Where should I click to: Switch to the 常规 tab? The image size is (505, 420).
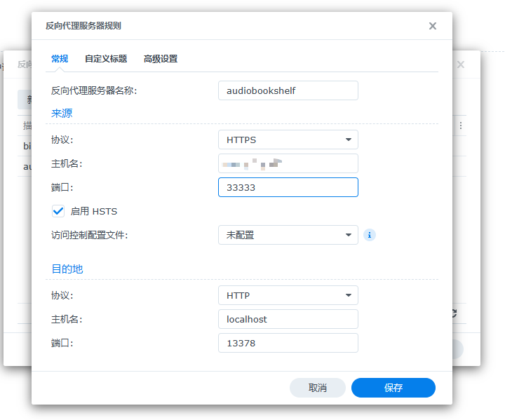coord(60,59)
